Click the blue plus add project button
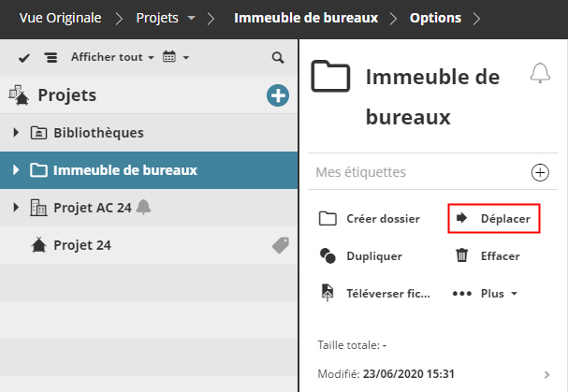 pos(277,94)
